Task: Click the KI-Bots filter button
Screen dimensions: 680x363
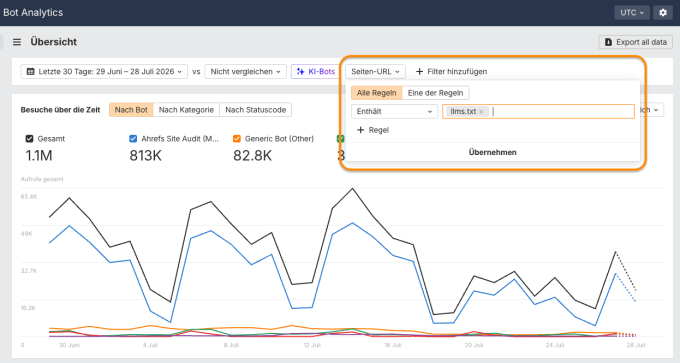Action: pos(315,72)
